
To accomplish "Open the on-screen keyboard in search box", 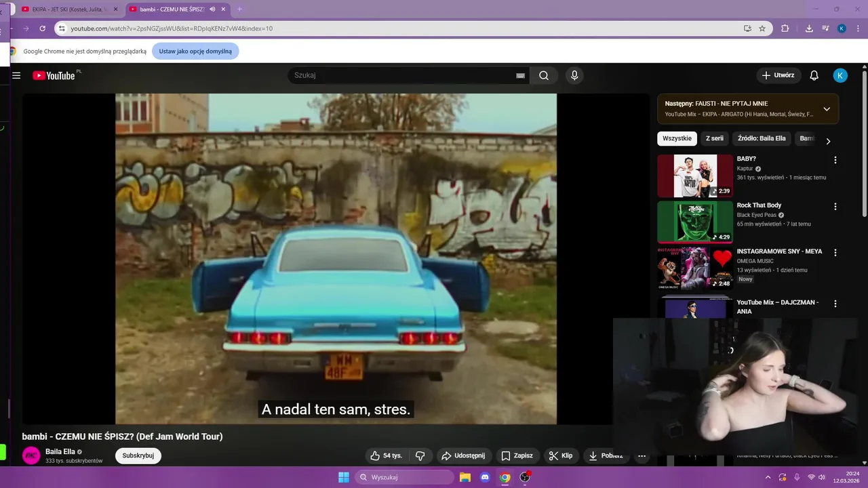I will pos(520,75).
